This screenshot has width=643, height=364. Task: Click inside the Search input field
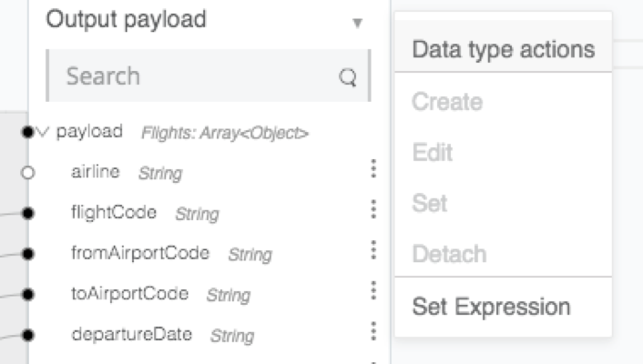[209, 76]
